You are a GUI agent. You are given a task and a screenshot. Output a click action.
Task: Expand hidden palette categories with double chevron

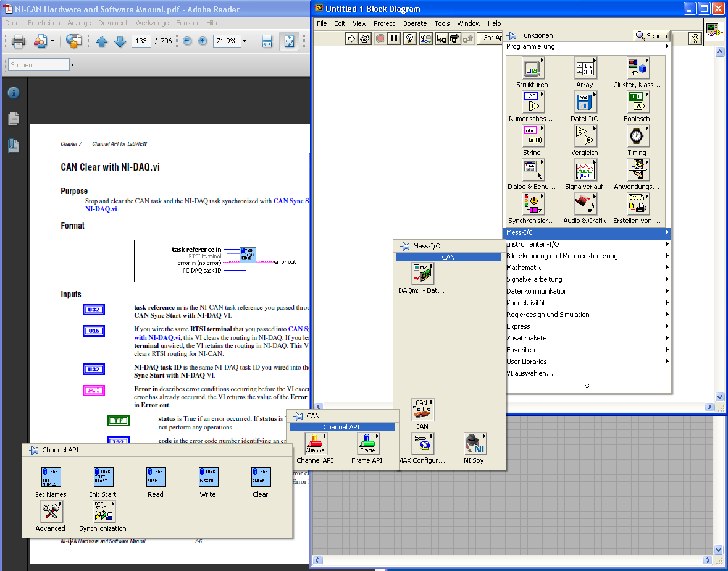coord(587,386)
